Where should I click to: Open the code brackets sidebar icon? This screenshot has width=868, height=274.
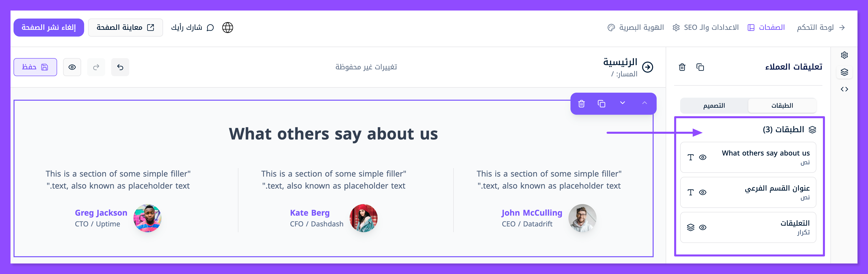click(x=844, y=89)
